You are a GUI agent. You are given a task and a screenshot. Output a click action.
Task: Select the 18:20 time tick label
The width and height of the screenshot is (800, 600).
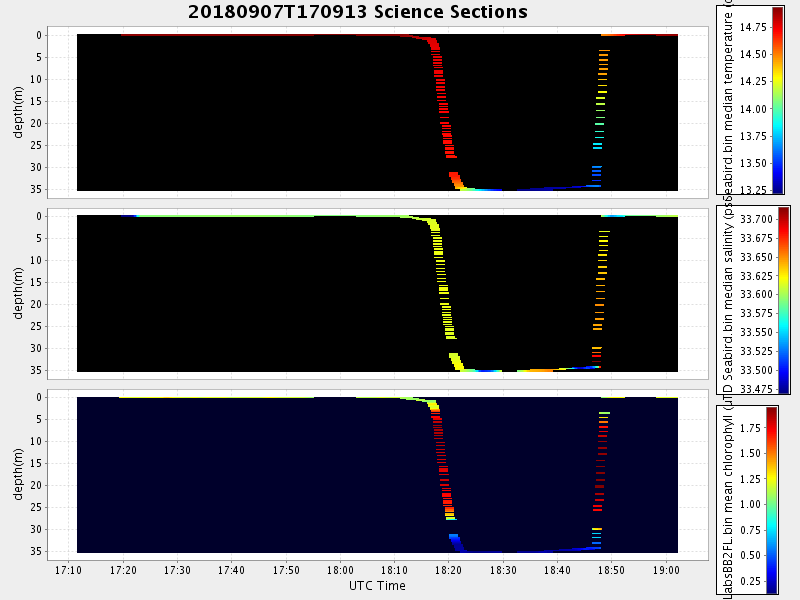[x=449, y=570]
